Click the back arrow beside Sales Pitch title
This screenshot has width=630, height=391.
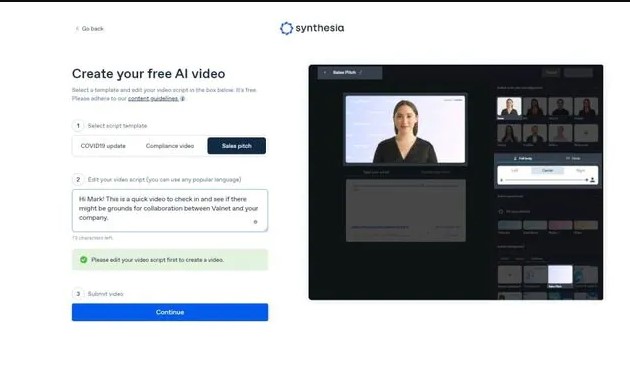click(325, 72)
